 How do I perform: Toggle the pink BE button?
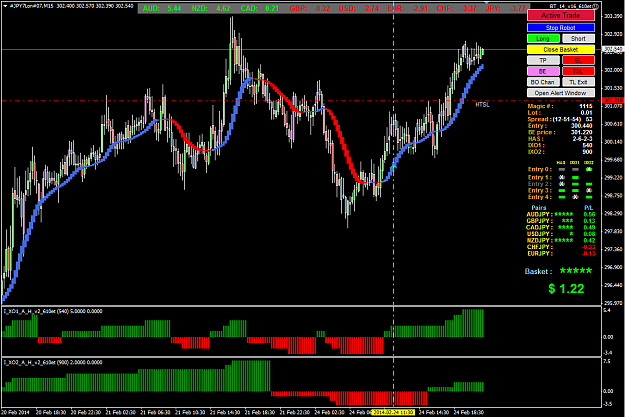pyautogui.click(x=543, y=71)
